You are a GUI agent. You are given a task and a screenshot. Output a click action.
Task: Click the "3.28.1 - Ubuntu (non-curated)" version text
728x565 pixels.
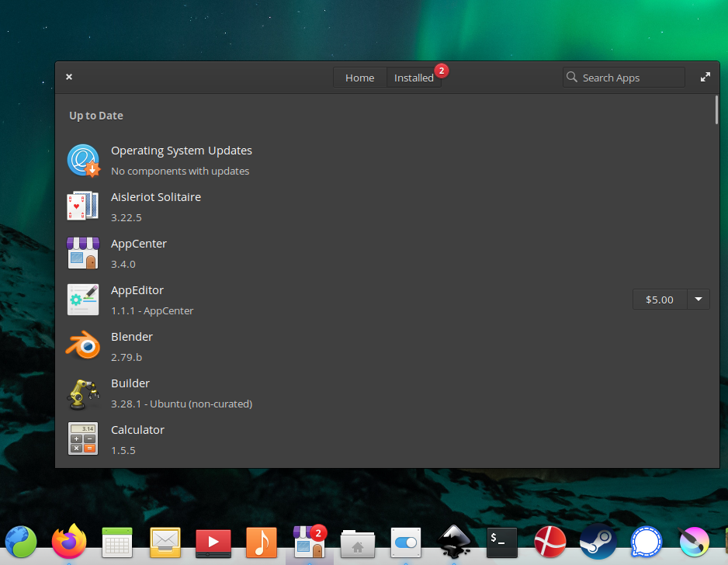click(x=181, y=404)
